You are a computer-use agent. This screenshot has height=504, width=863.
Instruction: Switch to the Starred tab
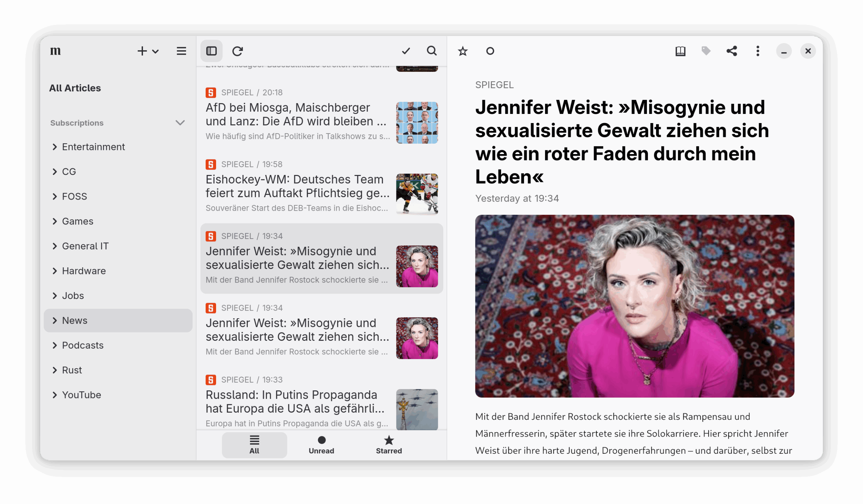pos(389,445)
